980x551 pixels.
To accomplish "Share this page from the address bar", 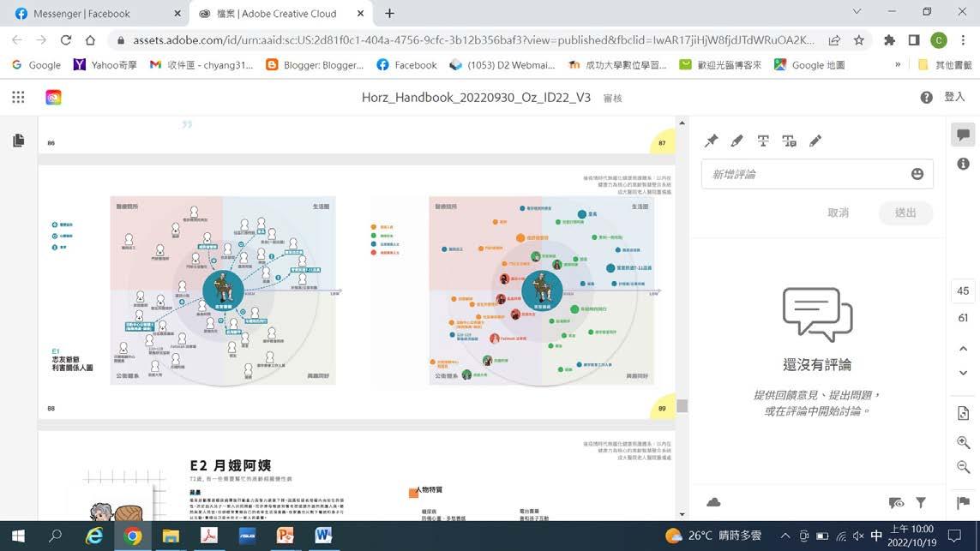I will [x=834, y=40].
